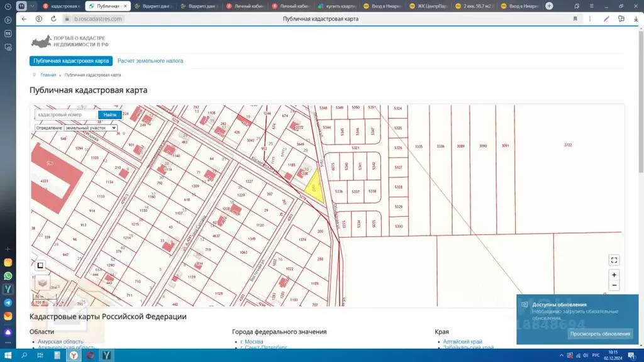The height and width of the screenshot is (362, 644).
Task: Click the pen notes icon in toolbar
Action: [x=606, y=19]
